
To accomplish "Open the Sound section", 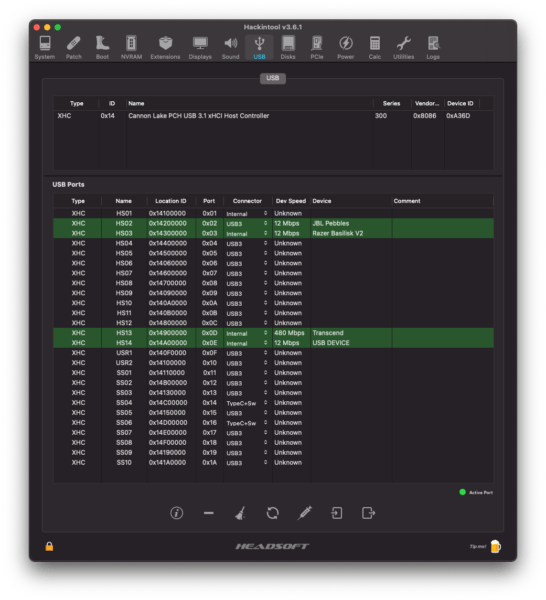I will tap(231, 47).
